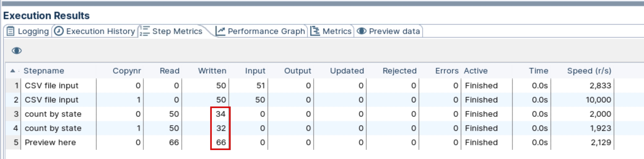Switch to the Preview data tab
Viewport: 644px width, 159px height.
pos(394,31)
